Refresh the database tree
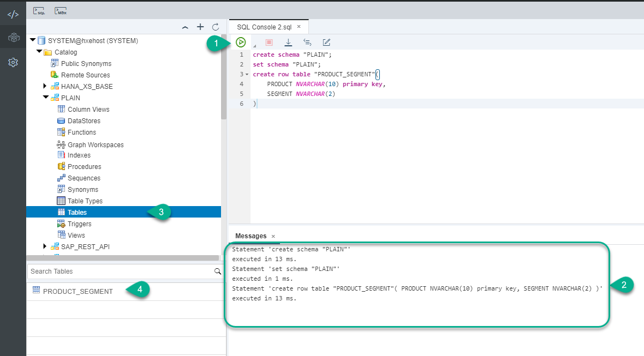 [216, 27]
